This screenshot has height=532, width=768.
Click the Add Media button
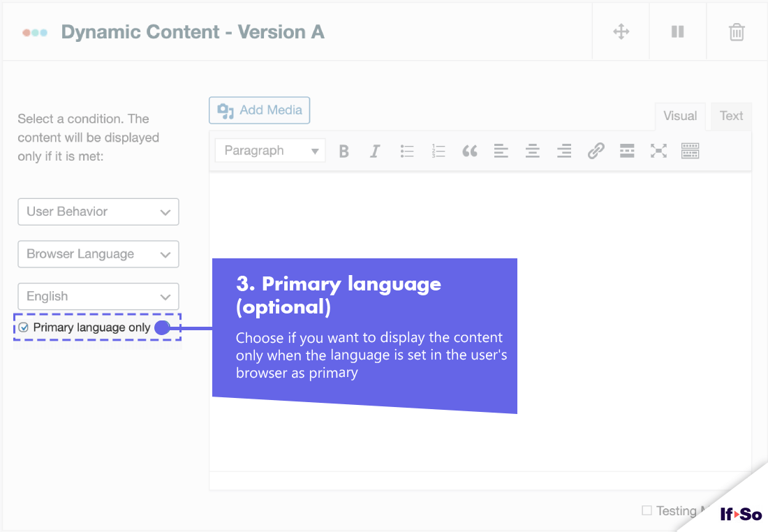(x=259, y=110)
